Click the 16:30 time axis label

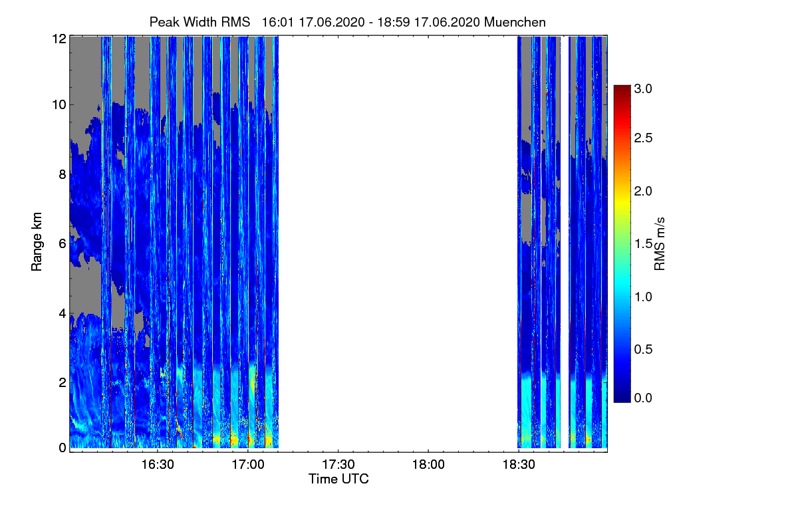click(x=158, y=465)
